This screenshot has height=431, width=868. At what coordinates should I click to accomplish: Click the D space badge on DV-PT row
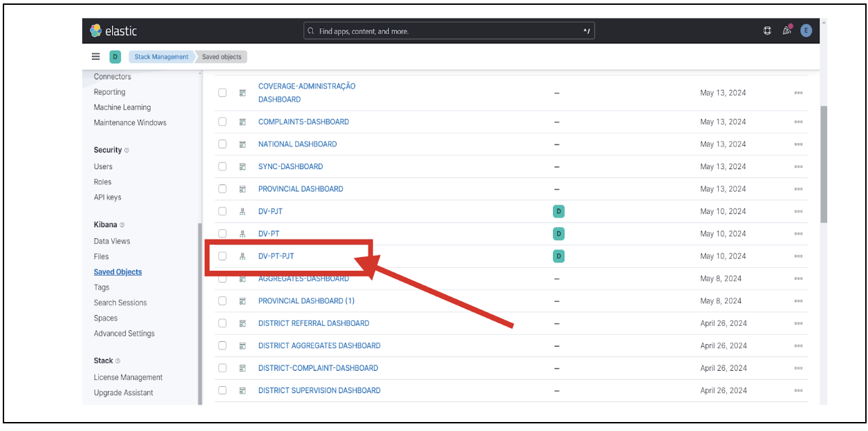click(558, 233)
